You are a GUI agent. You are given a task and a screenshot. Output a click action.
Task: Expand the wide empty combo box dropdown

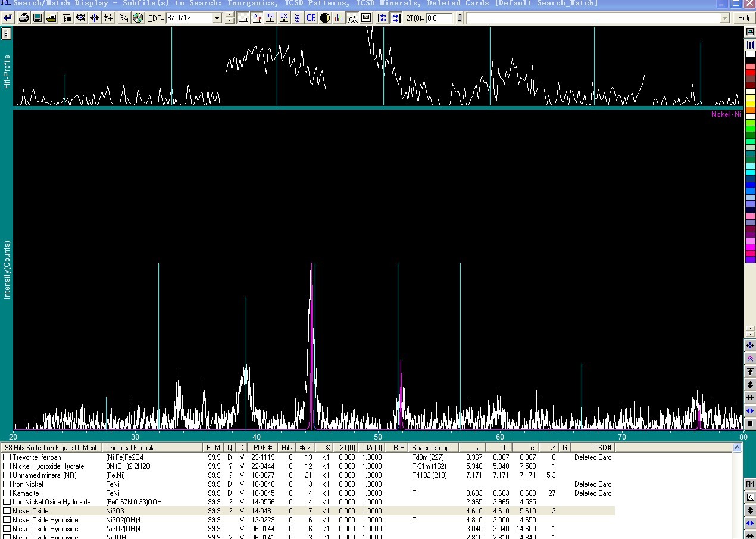tap(724, 18)
